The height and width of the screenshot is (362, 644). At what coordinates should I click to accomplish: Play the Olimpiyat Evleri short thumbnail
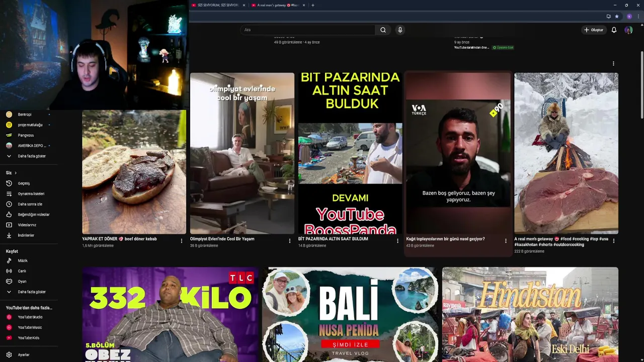tap(242, 153)
